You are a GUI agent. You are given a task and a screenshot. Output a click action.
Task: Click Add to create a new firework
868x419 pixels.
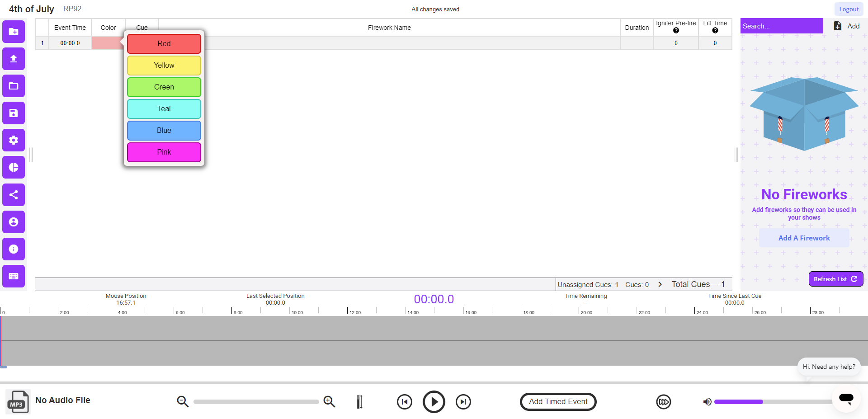847,26
